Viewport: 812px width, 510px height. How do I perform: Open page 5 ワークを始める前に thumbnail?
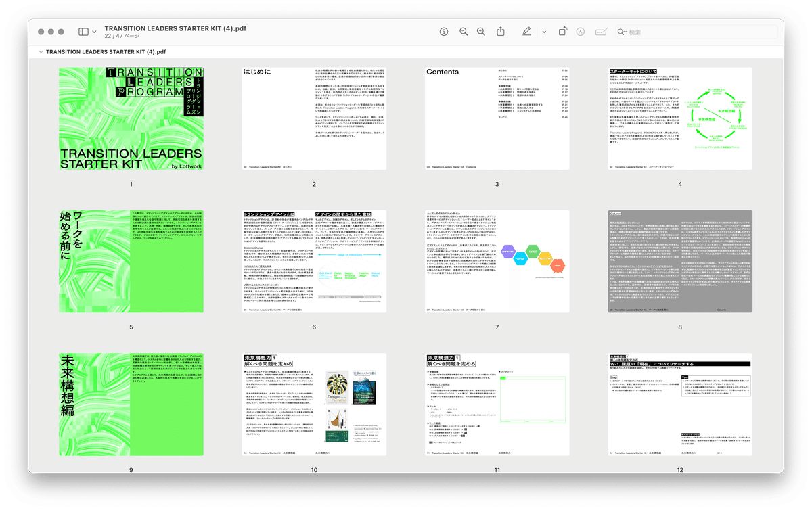(x=131, y=261)
